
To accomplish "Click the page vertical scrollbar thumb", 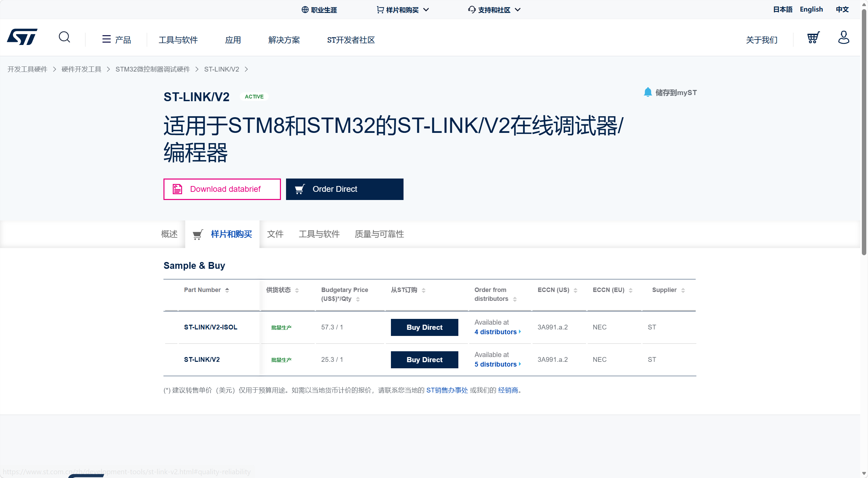I will coord(864,132).
